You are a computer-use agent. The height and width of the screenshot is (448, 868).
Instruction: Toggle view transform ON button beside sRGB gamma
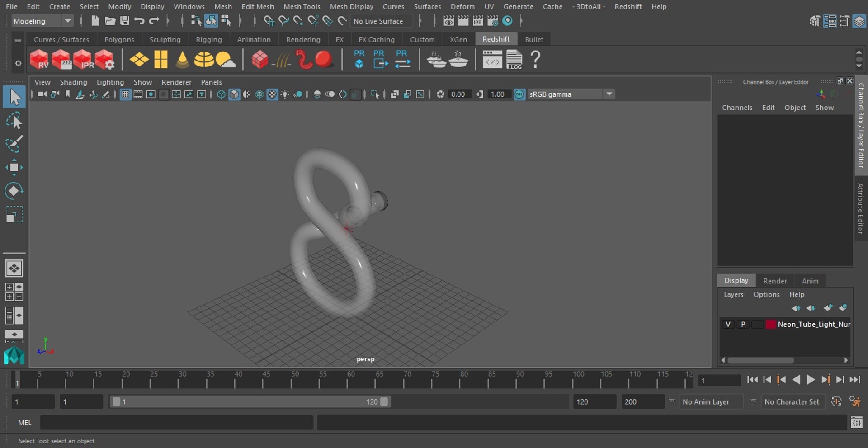pyautogui.click(x=519, y=94)
